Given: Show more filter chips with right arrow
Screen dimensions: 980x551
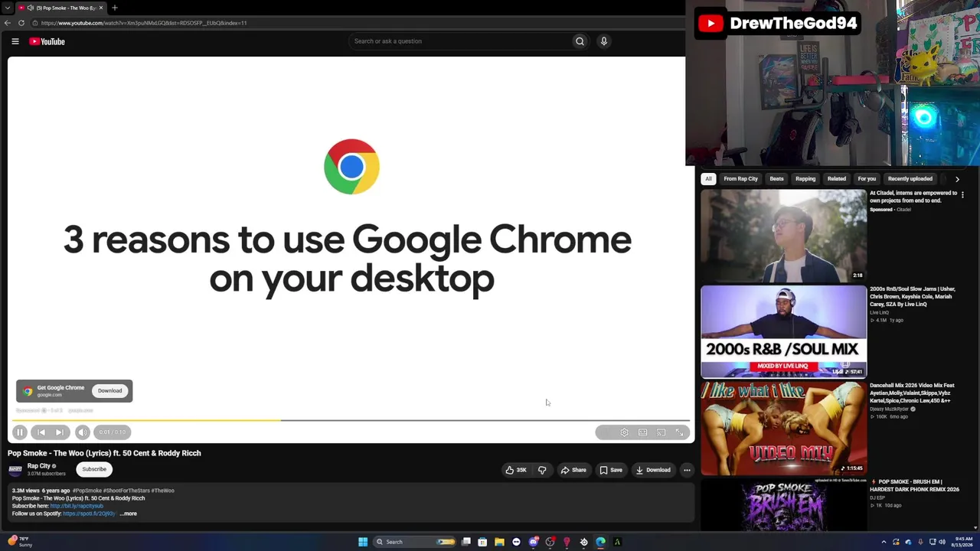Looking at the screenshot, I should coord(957,179).
